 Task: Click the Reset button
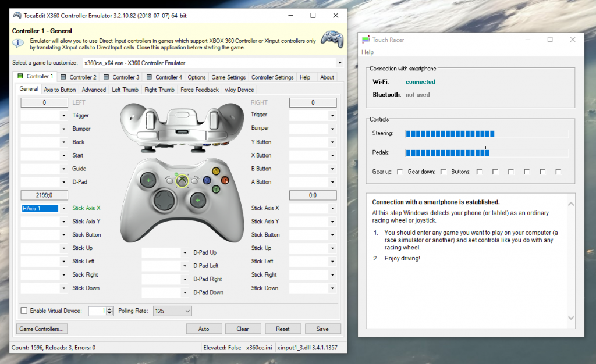tap(283, 329)
